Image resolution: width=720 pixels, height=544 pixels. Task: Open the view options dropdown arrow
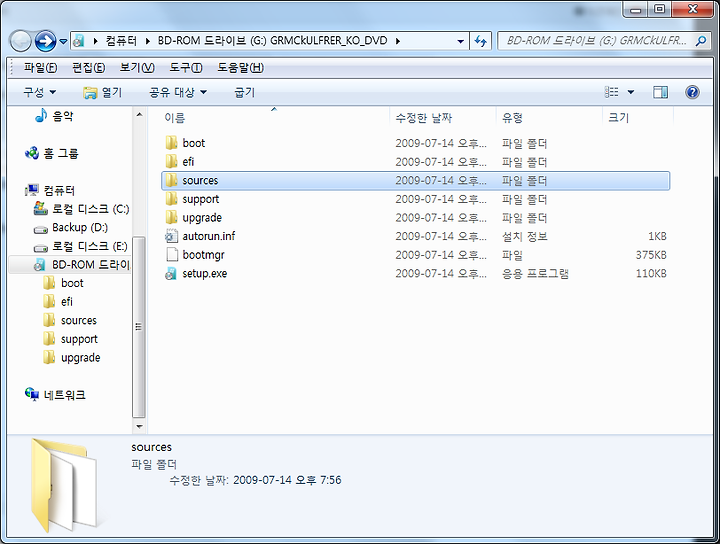click(631, 92)
